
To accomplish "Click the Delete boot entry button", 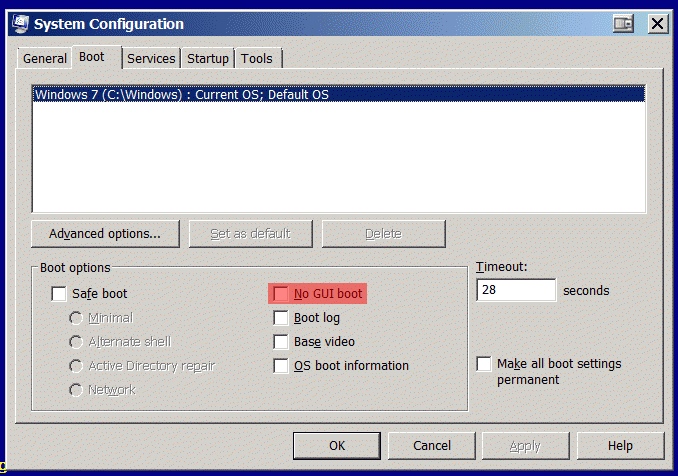I will pos(384,234).
